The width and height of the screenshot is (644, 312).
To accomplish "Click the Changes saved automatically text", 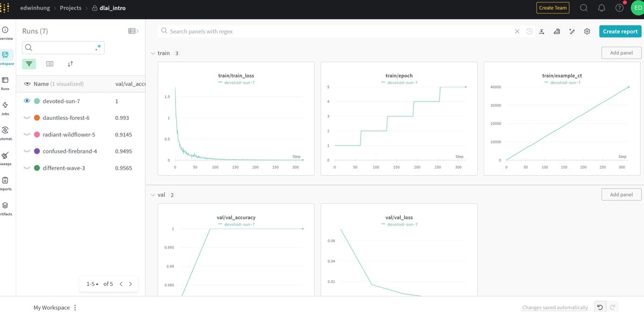I will click(x=555, y=308).
